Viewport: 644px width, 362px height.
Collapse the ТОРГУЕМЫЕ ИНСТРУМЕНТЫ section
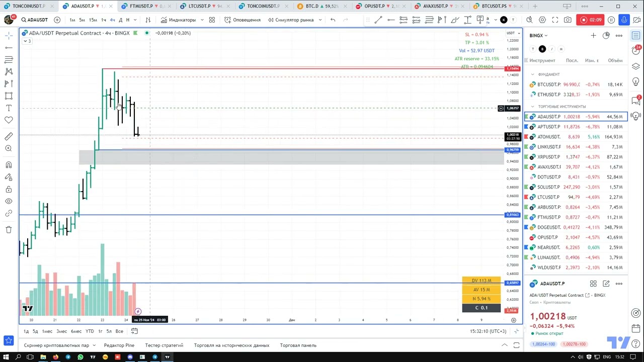[x=533, y=107]
